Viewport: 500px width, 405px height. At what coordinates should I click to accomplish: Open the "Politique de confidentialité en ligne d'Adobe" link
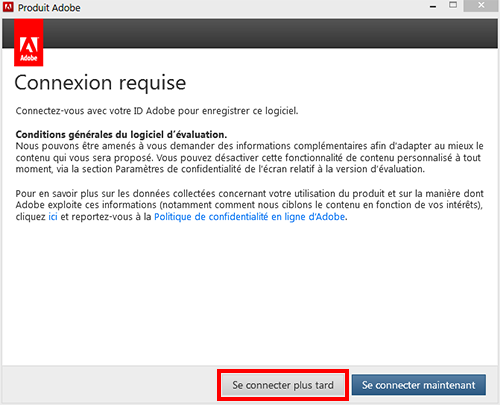point(249,217)
